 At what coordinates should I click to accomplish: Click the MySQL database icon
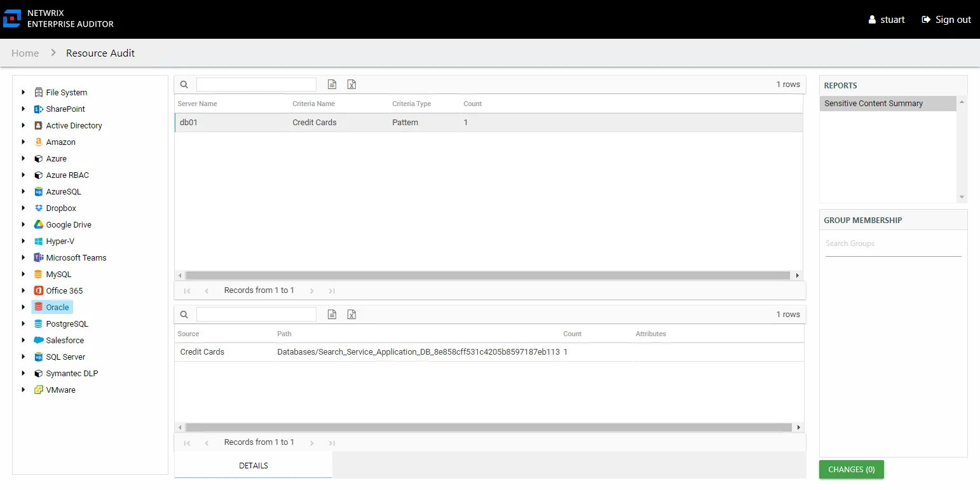[x=39, y=274]
